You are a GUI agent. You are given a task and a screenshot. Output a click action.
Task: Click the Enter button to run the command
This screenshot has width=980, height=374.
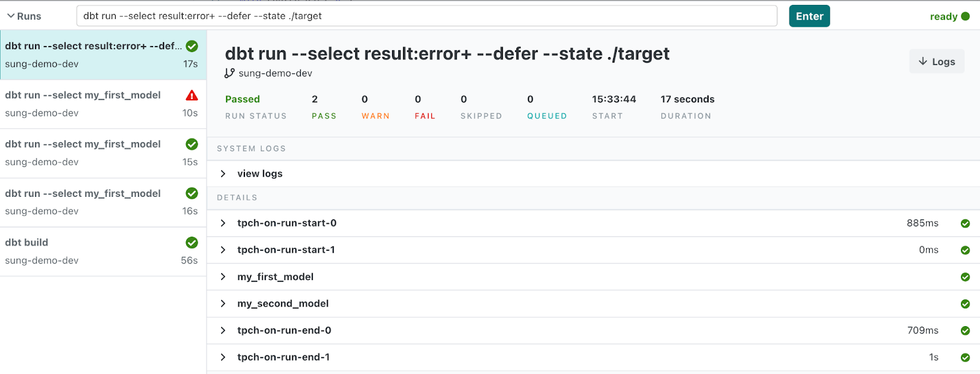pyautogui.click(x=809, y=16)
